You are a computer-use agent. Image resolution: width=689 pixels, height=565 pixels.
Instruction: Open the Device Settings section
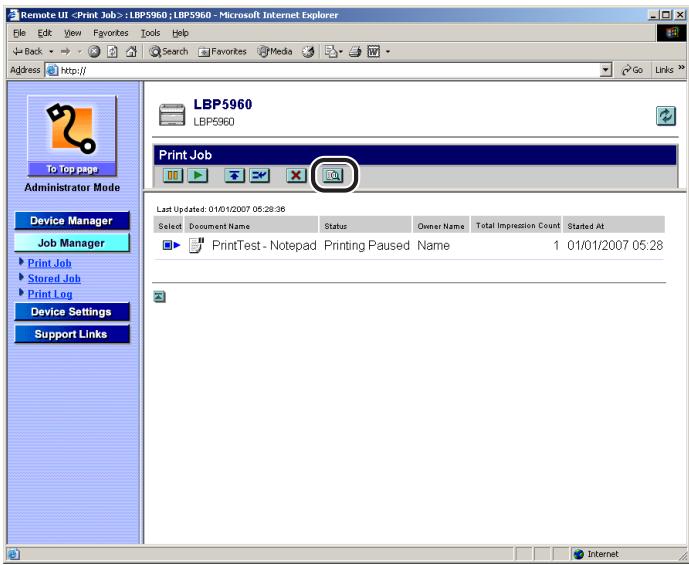click(x=72, y=312)
